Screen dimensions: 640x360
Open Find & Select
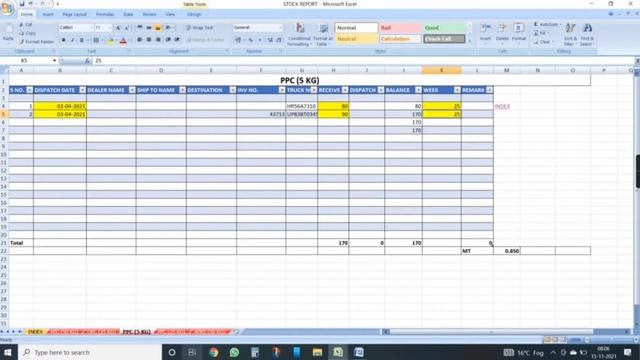click(x=587, y=34)
